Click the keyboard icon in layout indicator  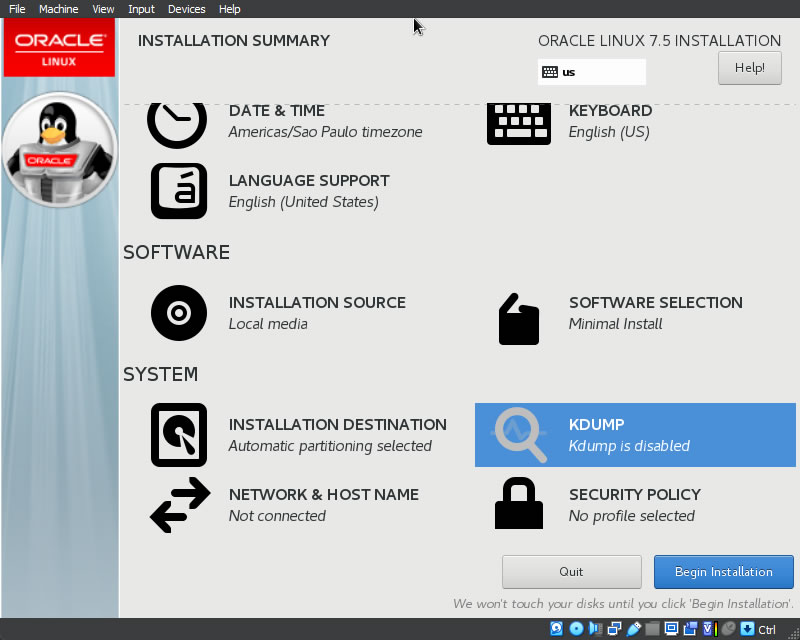point(550,72)
